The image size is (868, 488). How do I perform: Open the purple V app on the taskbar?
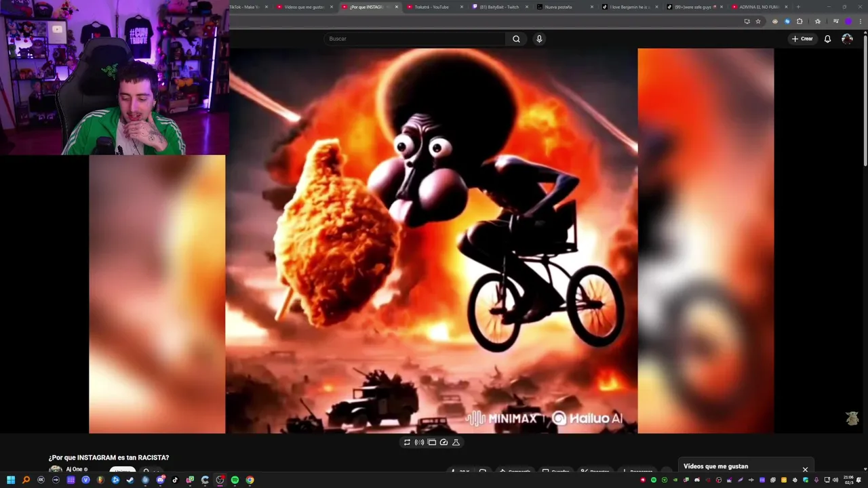click(x=85, y=480)
